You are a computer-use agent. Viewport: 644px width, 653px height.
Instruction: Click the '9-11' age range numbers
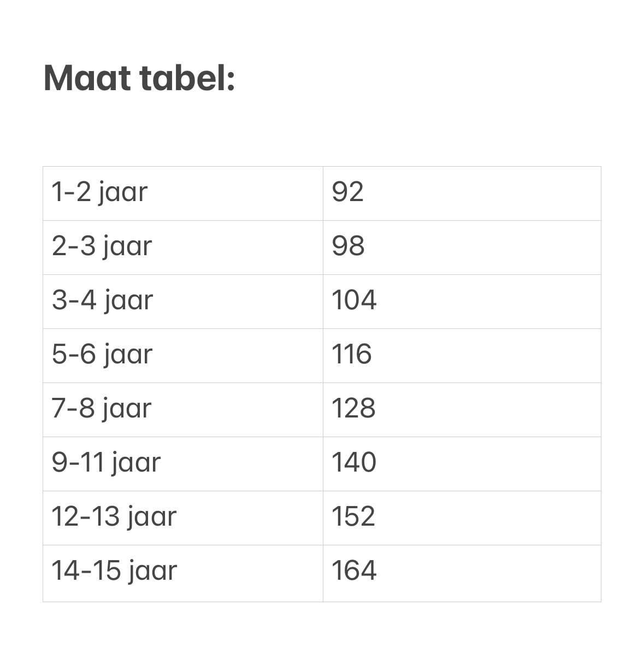point(78,462)
